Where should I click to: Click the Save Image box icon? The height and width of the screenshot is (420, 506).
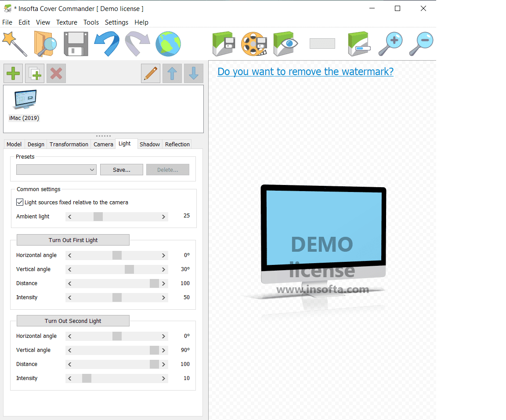pyautogui.click(x=224, y=43)
